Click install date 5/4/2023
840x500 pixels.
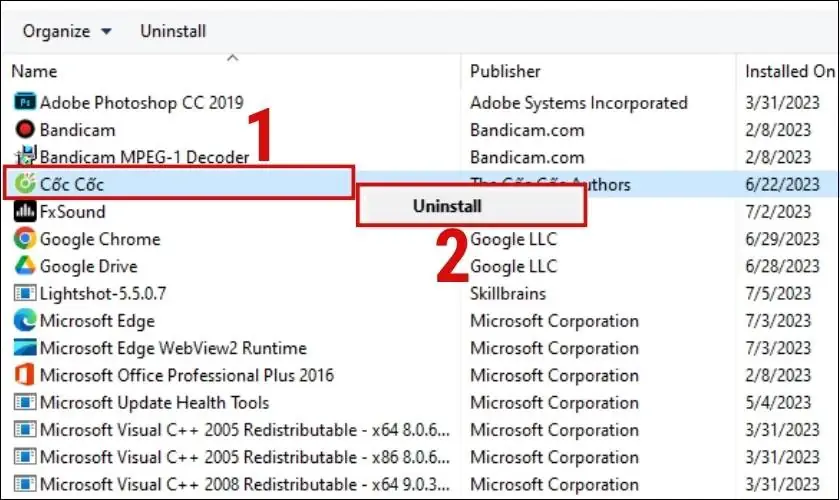pyautogui.click(x=778, y=403)
